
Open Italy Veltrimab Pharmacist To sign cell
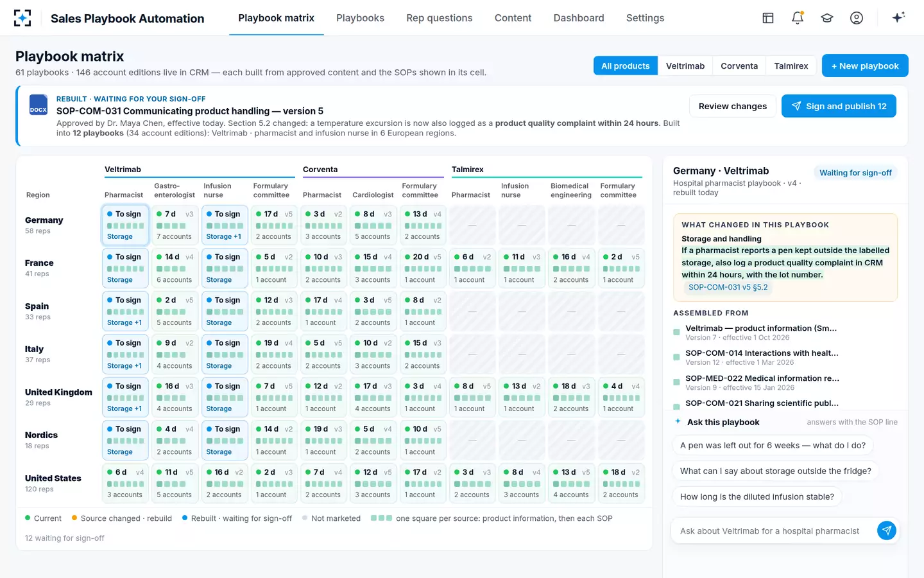tap(126, 354)
